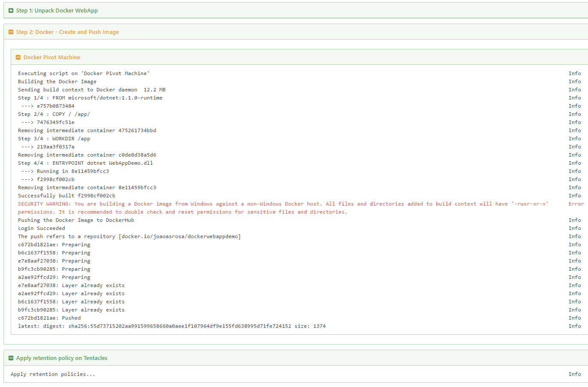Select 'b9fc3cb90285: Preparing' line
Viewport: 588px width, 387px height.
click(54, 269)
